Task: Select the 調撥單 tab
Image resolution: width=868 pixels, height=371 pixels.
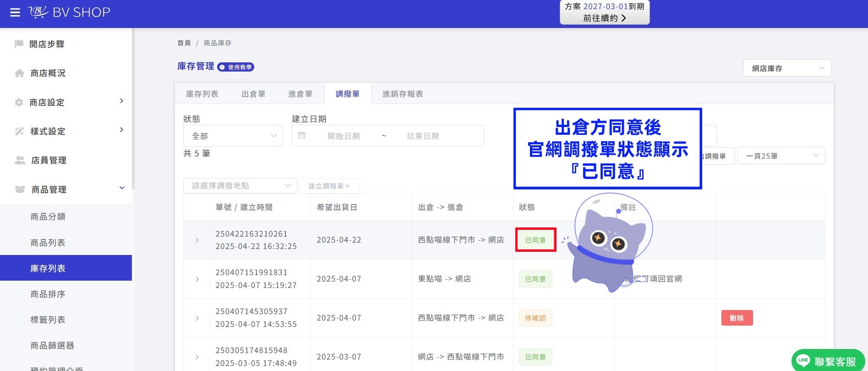Action: pos(347,94)
